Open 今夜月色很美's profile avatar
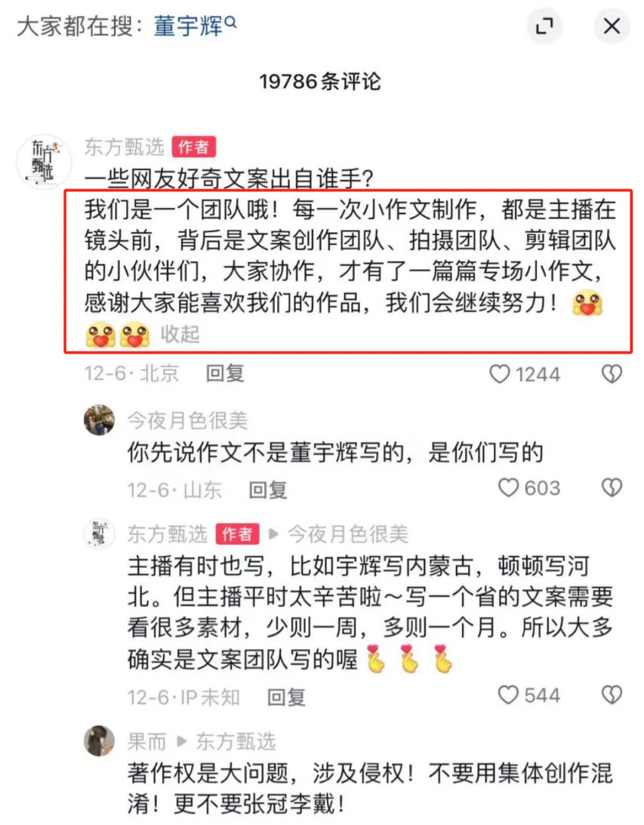The width and height of the screenshot is (644, 825). tap(100, 420)
